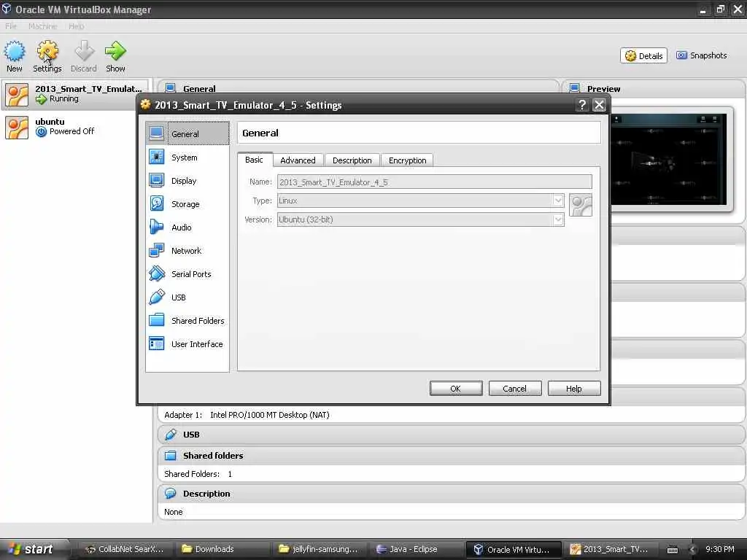Confirm settings with the OK button

(x=456, y=389)
